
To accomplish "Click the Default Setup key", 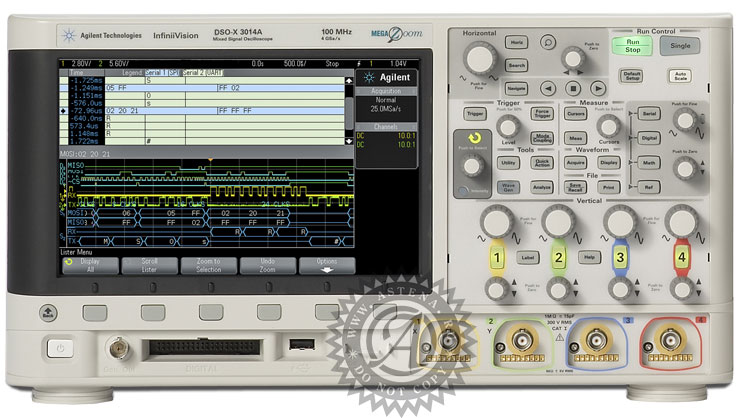I will pos(631,75).
